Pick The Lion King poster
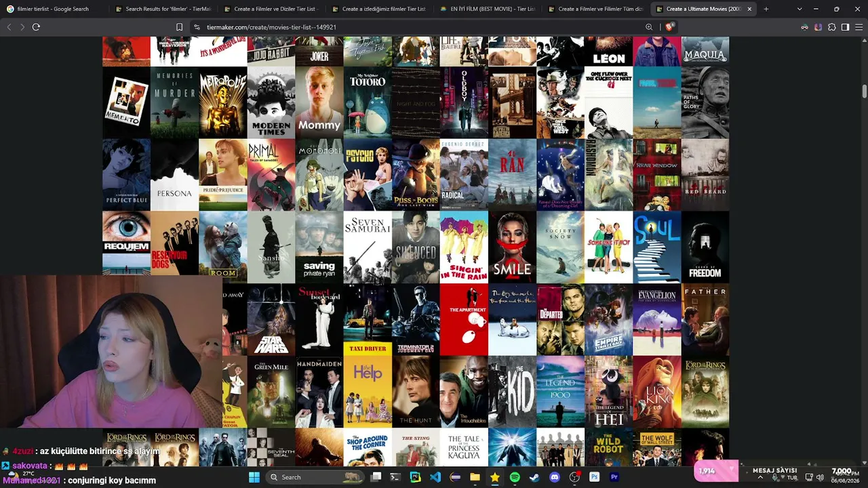 657,392
